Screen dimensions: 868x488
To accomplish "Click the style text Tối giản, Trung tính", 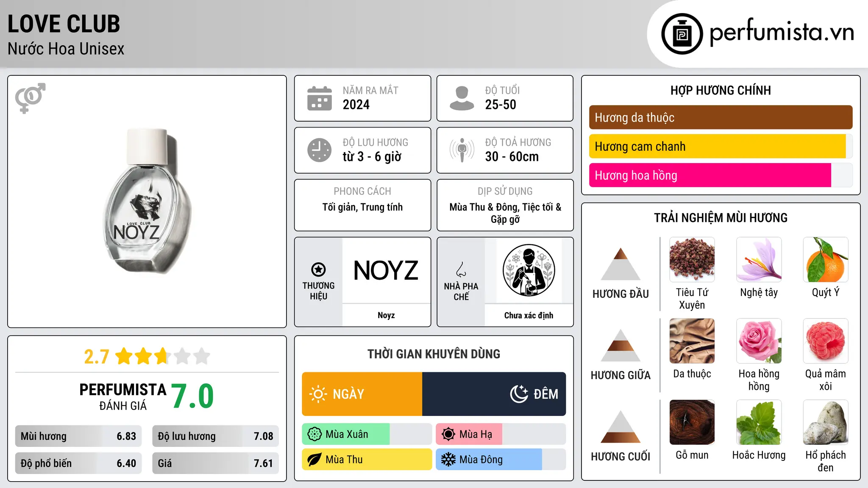I will [x=362, y=207].
